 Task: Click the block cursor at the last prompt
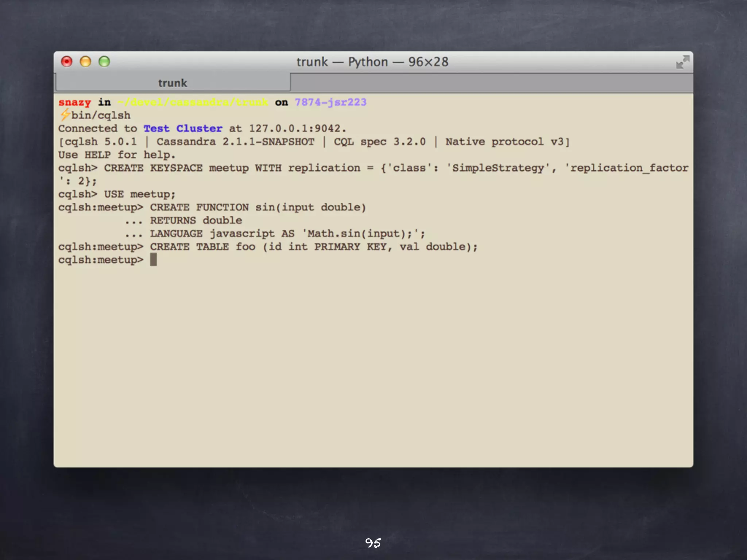154,260
